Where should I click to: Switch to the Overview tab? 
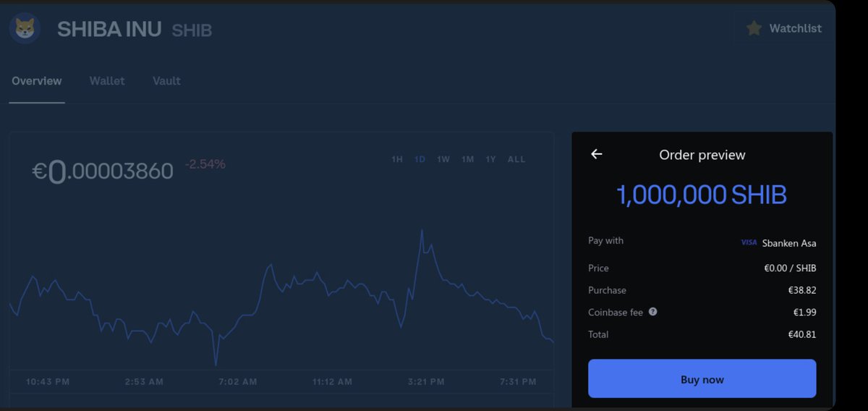[x=37, y=81]
